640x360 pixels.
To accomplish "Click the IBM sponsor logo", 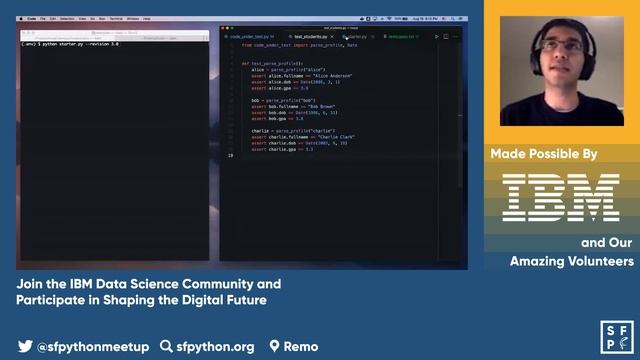I will pyautogui.click(x=561, y=198).
